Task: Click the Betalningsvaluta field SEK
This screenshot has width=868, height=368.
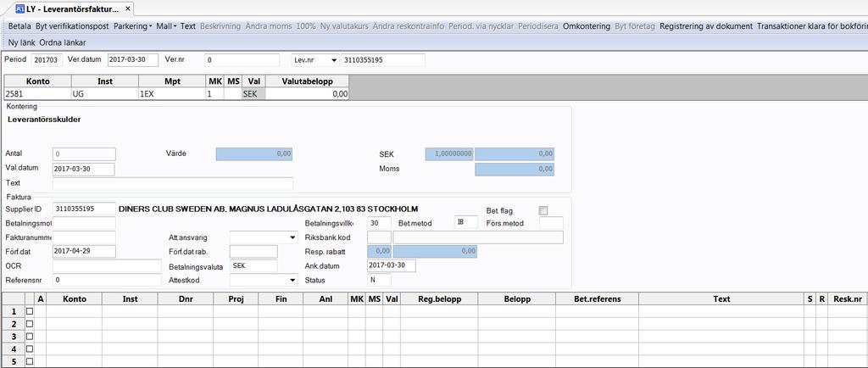Action: (x=253, y=265)
